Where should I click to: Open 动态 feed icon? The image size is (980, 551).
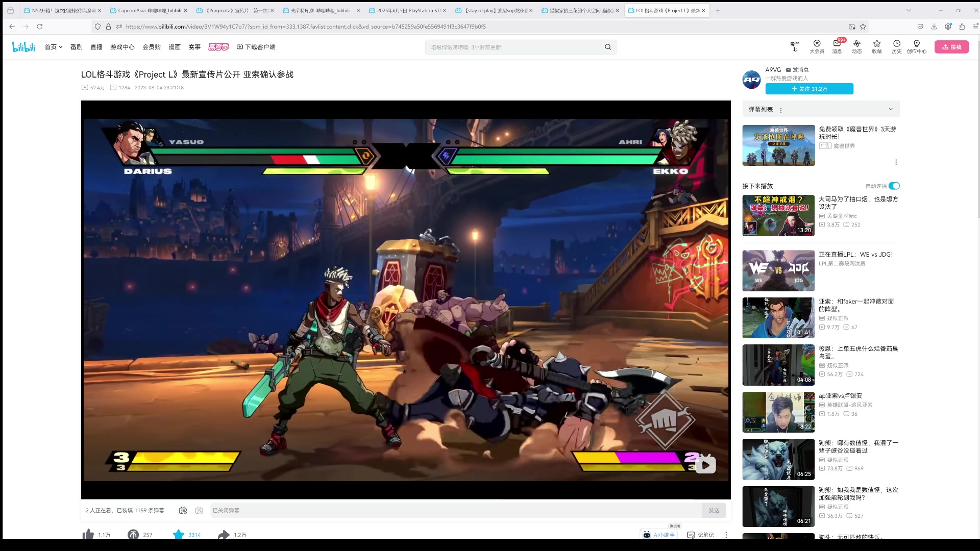click(x=857, y=46)
